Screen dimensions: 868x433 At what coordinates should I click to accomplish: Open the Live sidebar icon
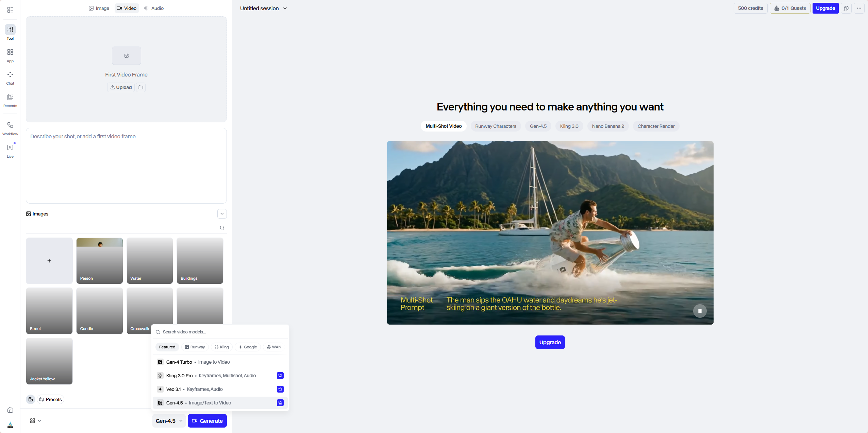click(x=10, y=151)
